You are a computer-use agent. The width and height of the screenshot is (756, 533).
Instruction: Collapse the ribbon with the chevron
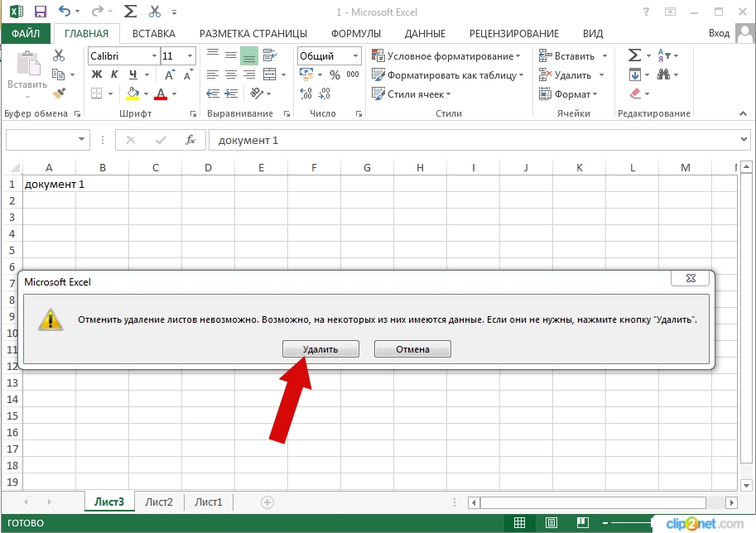[743, 113]
